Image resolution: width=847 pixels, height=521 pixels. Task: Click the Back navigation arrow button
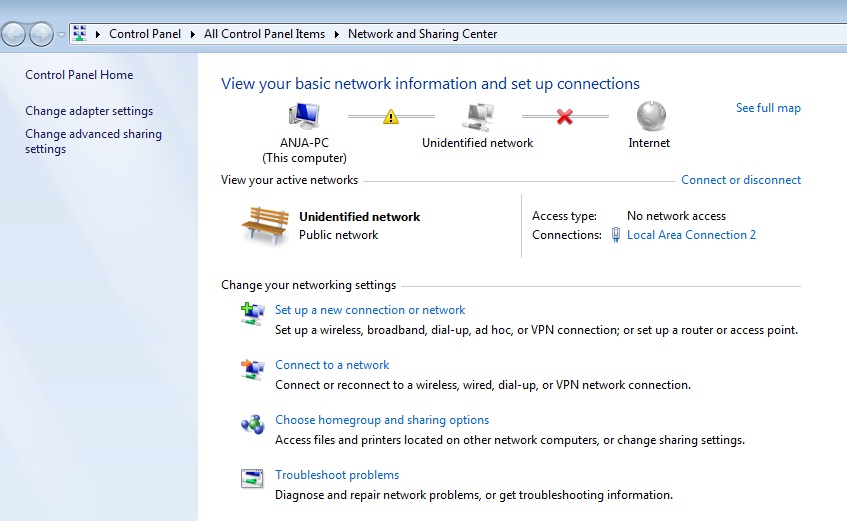14,35
